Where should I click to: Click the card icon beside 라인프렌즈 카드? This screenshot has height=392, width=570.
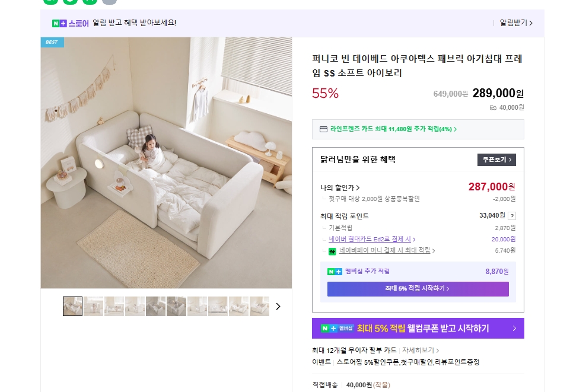(323, 129)
